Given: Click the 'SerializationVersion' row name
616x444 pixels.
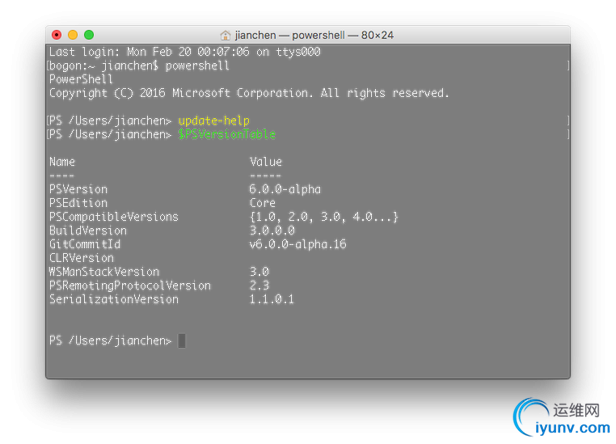Looking at the screenshot, I should click(x=114, y=299).
